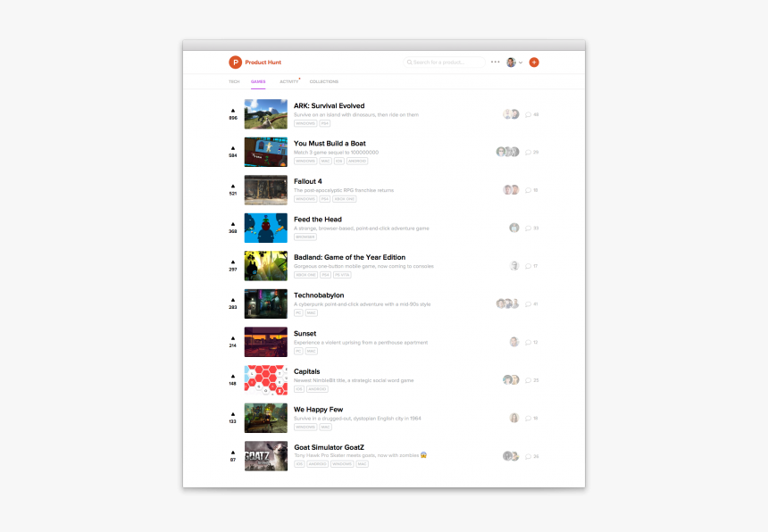Toggle an upvote on Sunset
This screenshot has width=768, height=532.
[x=232, y=339]
